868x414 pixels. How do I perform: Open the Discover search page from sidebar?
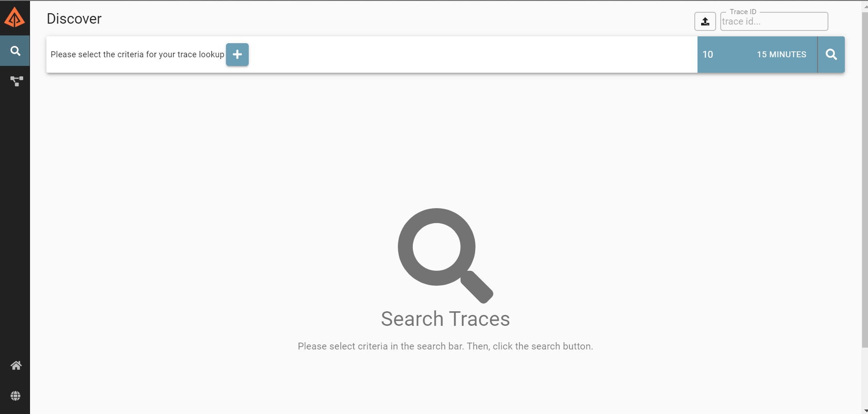point(15,51)
